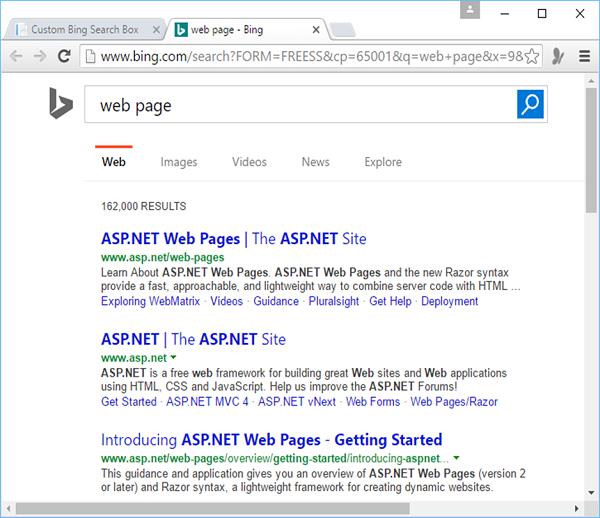Click the page icon in the address bar
The width and height of the screenshot is (600, 518).
click(x=90, y=56)
